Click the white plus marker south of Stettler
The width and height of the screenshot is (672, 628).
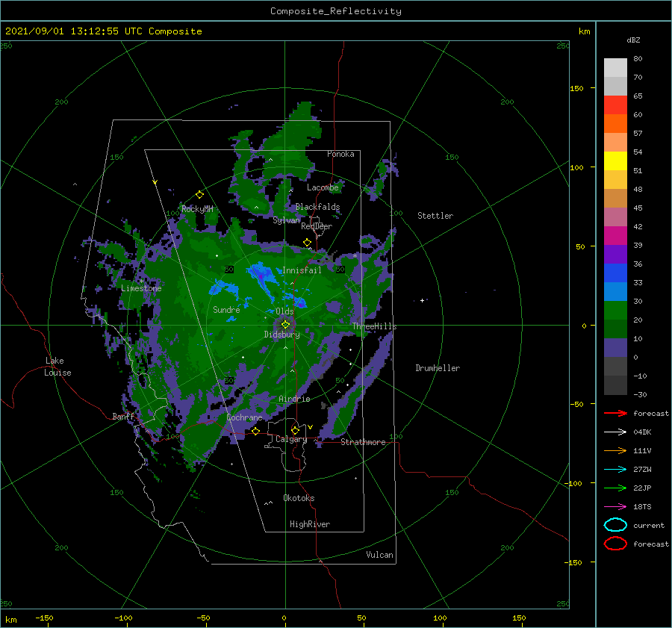tap(422, 300)
